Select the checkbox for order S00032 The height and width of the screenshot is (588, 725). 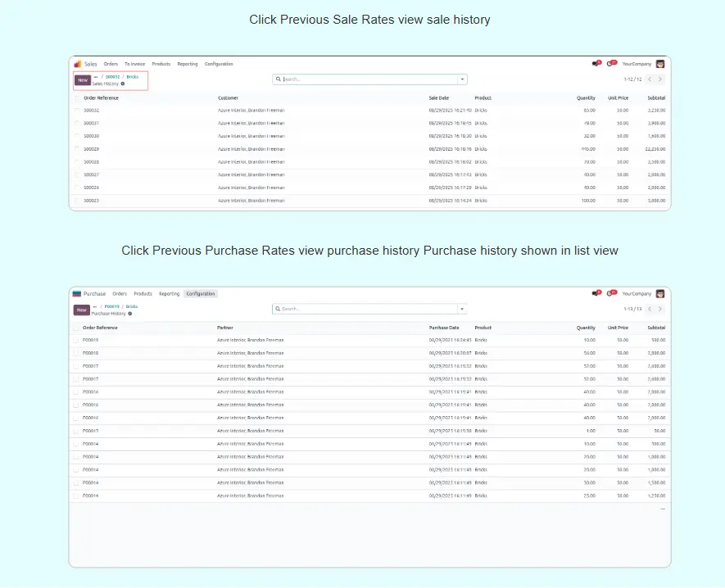coord(77,110)
